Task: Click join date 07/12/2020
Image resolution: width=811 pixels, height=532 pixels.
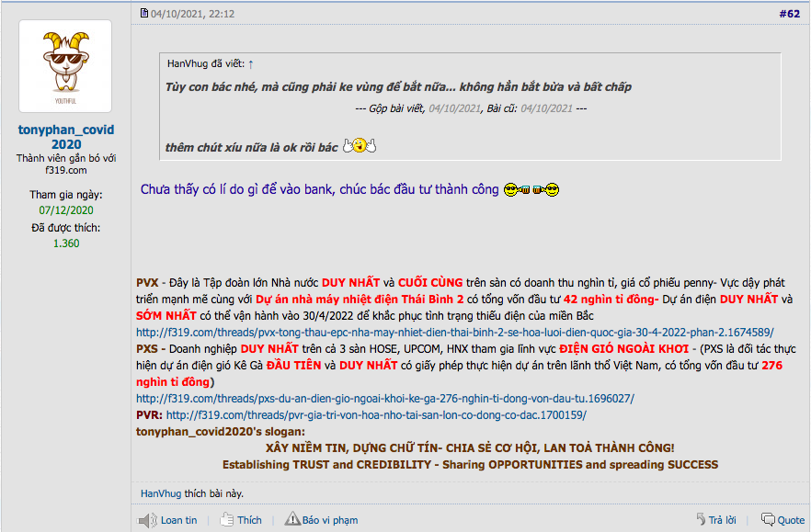Action: (66, 210)
